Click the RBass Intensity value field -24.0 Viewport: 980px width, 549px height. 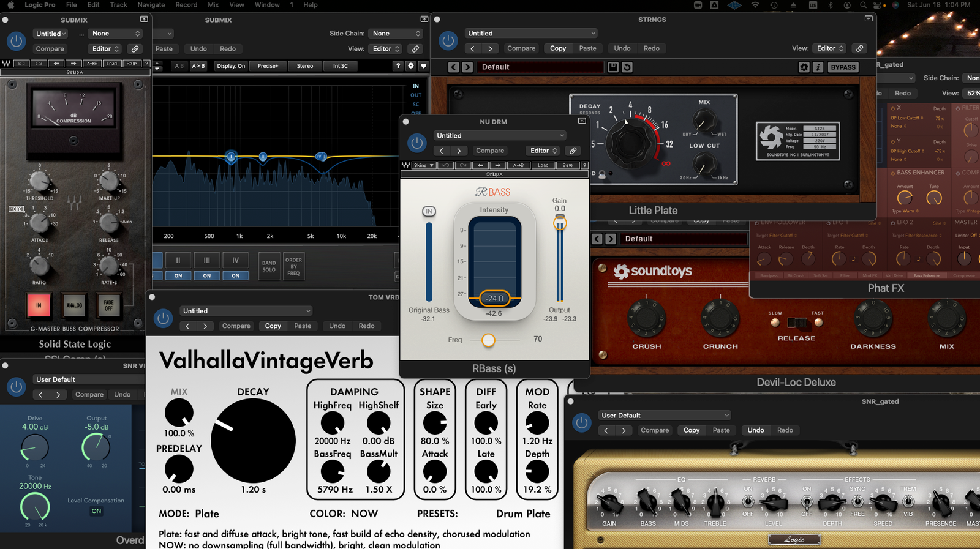point(494,299)
